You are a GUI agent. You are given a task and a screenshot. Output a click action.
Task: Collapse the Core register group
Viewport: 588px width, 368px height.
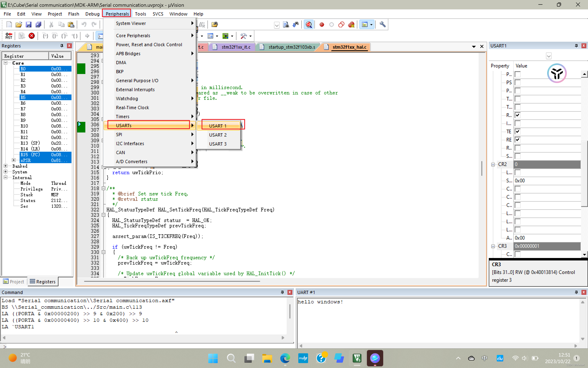[5, 63]
